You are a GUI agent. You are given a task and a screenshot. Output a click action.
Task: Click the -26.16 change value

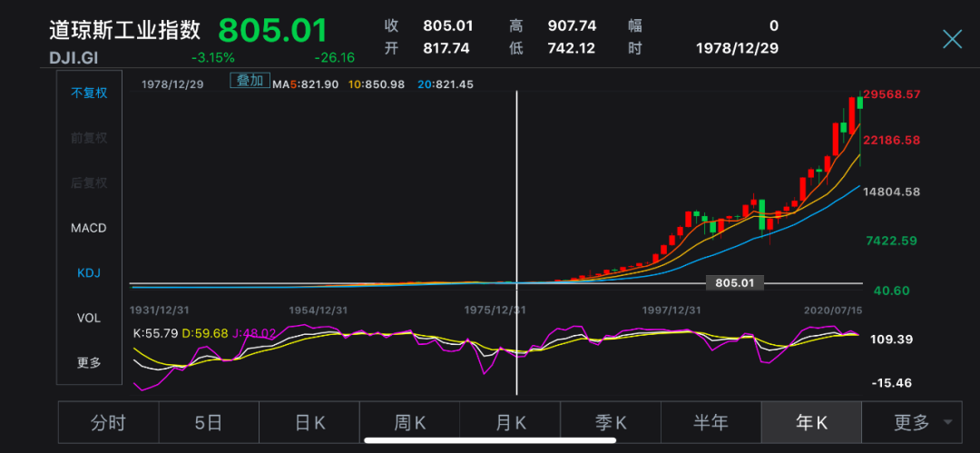334,58
